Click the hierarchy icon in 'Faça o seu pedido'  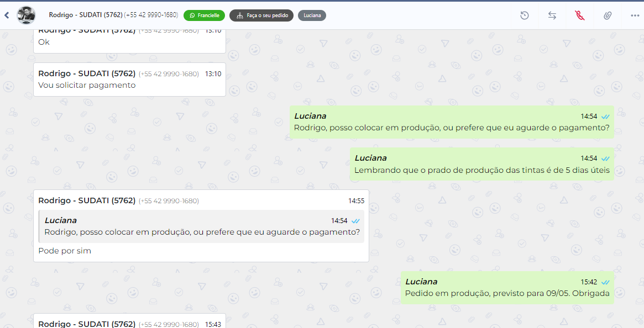click(239, 15)
